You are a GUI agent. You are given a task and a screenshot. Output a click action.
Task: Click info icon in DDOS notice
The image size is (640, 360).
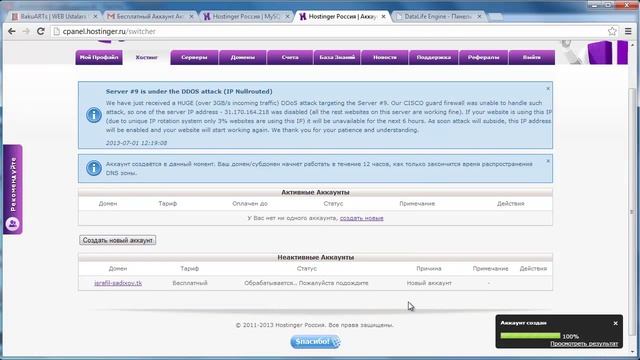(94, 115)
